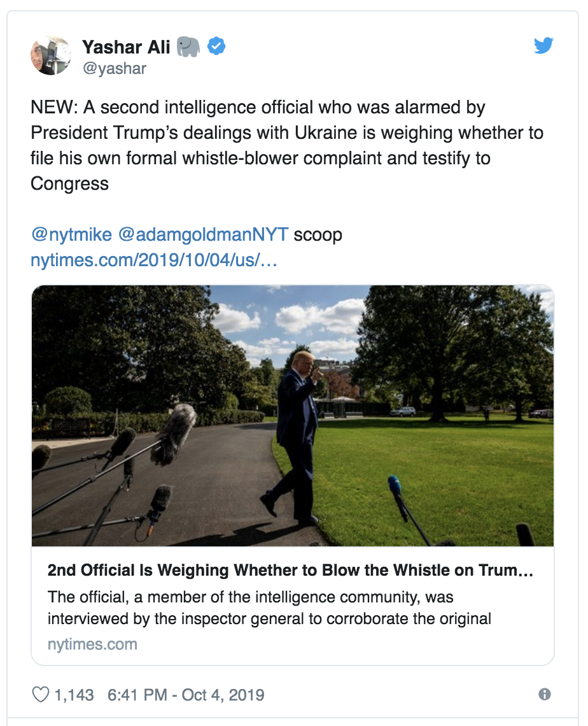Visit the @yashar handle link
Screen dimensions: 588x726
[x=114, y=68]
